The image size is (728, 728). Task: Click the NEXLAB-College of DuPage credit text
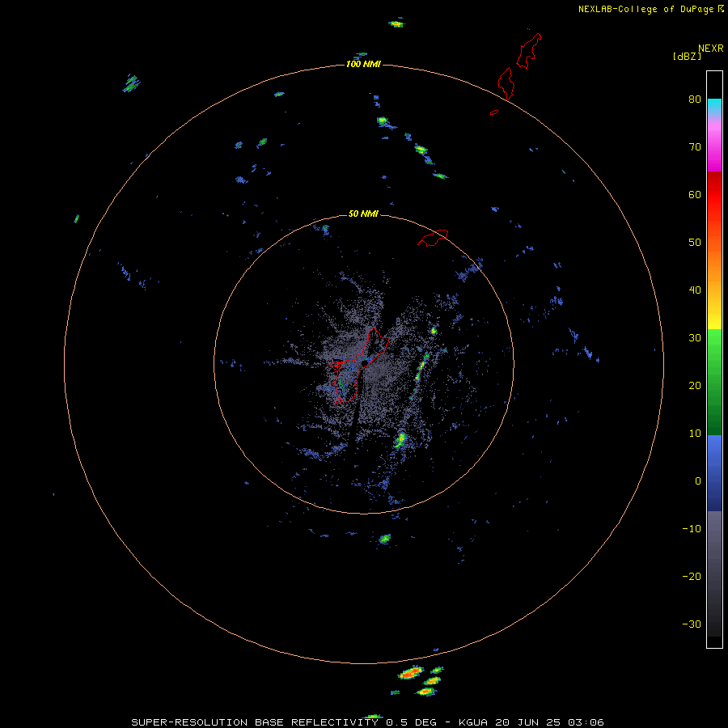pos(645,9)
